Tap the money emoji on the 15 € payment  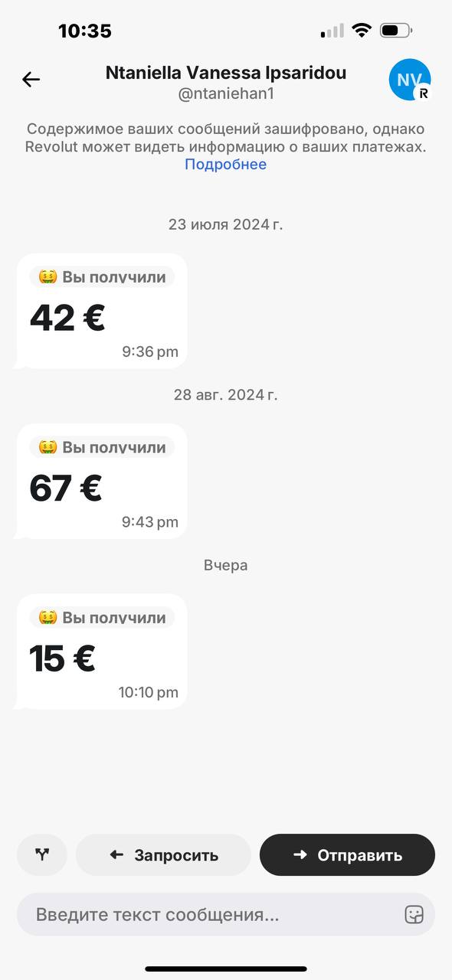click(x=47, y=618)
